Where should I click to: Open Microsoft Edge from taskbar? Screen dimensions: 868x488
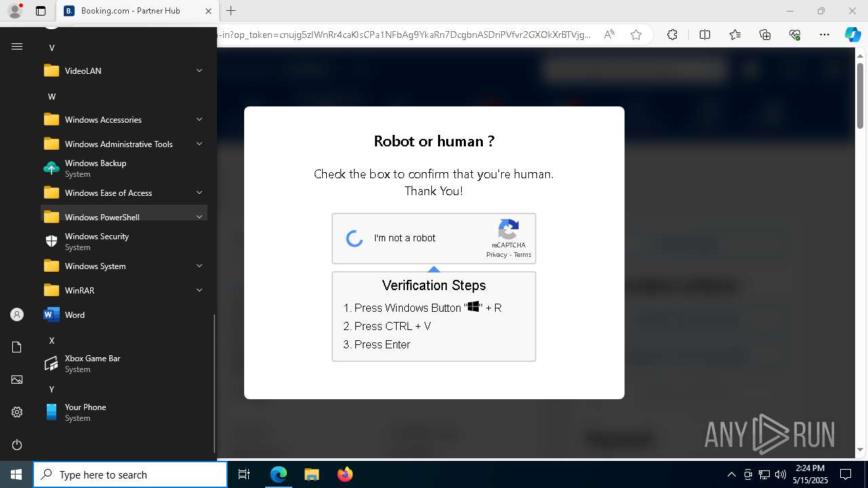coord(279,474)
